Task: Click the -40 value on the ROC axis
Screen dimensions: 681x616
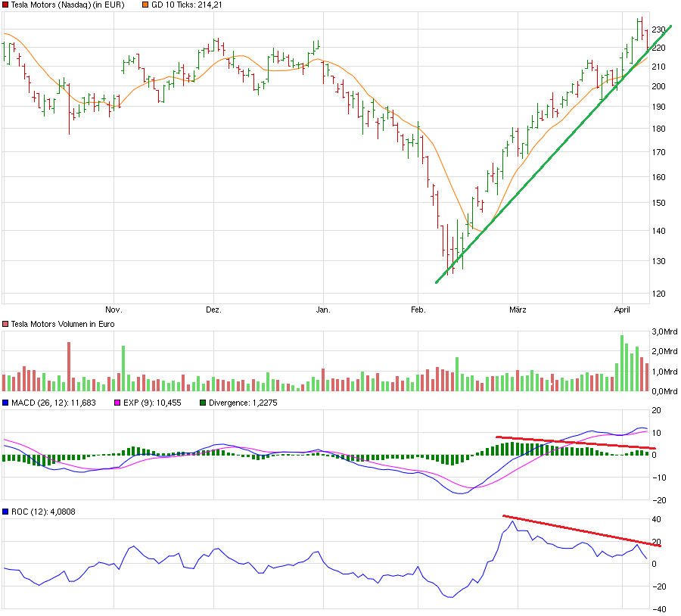Action: coord(660,609)
